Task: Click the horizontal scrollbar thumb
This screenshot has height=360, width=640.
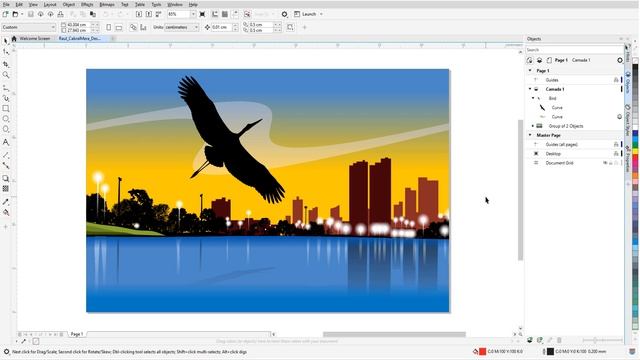Action: coord(394,335)
